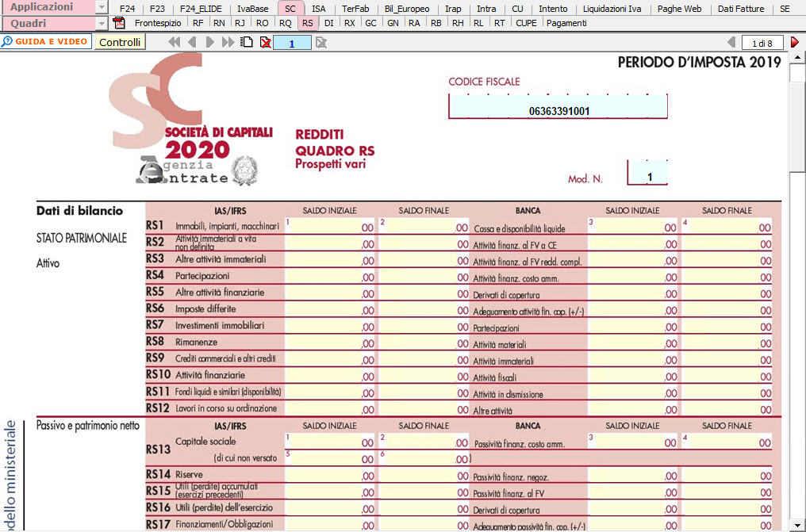This screenshot has width=806, height=532.
Task: Click the Mod. N. field
Action: coord(647,173)
